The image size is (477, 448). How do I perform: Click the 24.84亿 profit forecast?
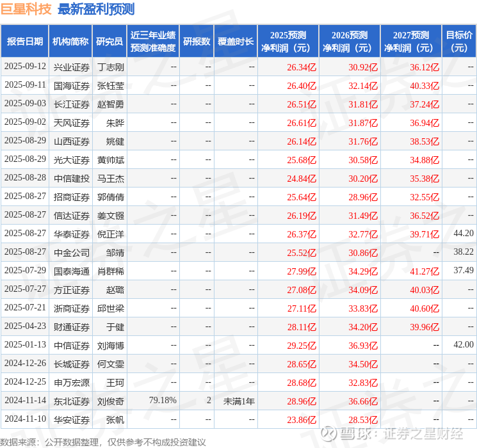click(x=302, y=179)
